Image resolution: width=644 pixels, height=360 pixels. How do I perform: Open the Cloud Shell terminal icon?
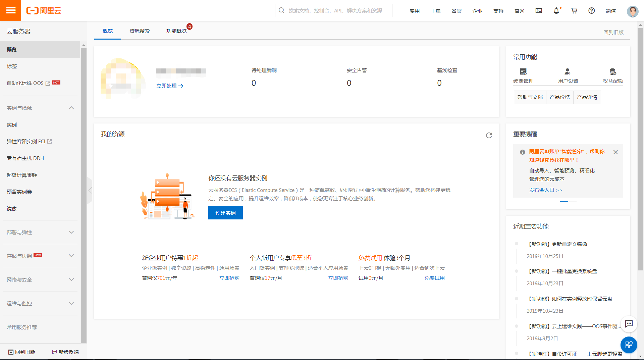(x=539, y=11)
